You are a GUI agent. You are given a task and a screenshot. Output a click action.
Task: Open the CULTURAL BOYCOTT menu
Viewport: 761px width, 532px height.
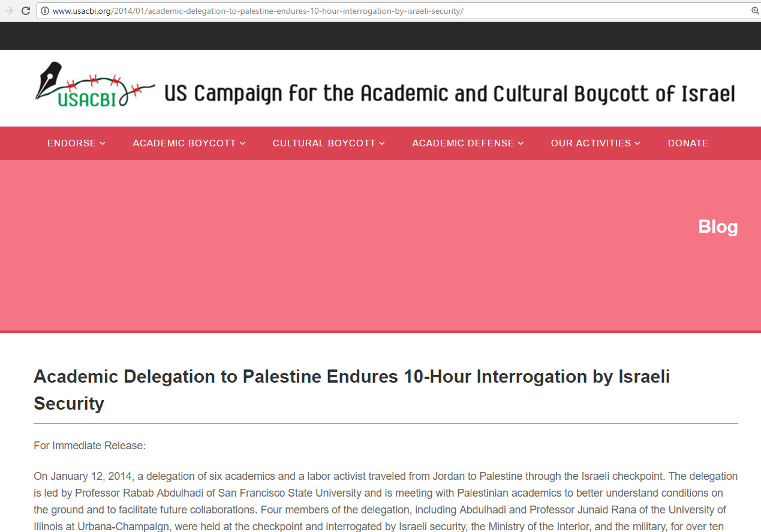(x=324, y=143)
